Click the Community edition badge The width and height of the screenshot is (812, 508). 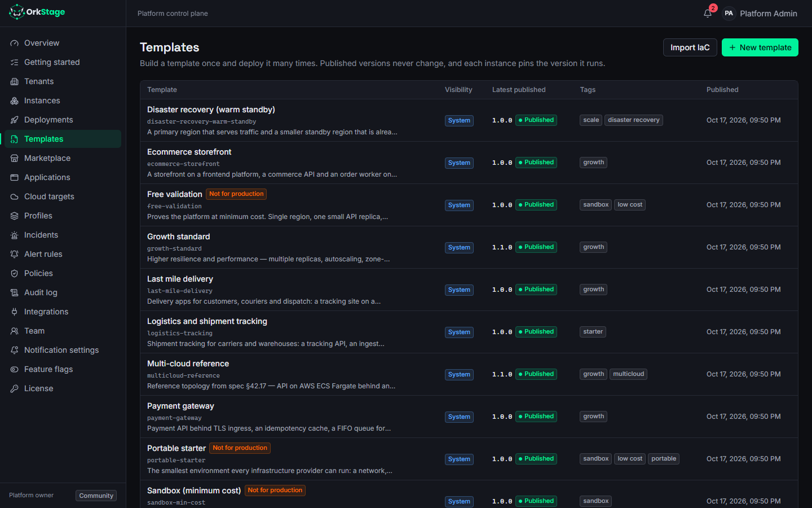coord(96,496)
